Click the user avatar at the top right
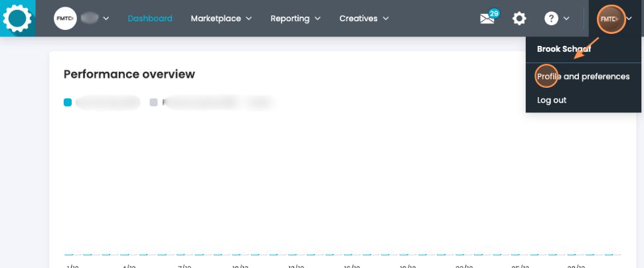Viewport: 644px width, 268px height. [x=609, y=19]
